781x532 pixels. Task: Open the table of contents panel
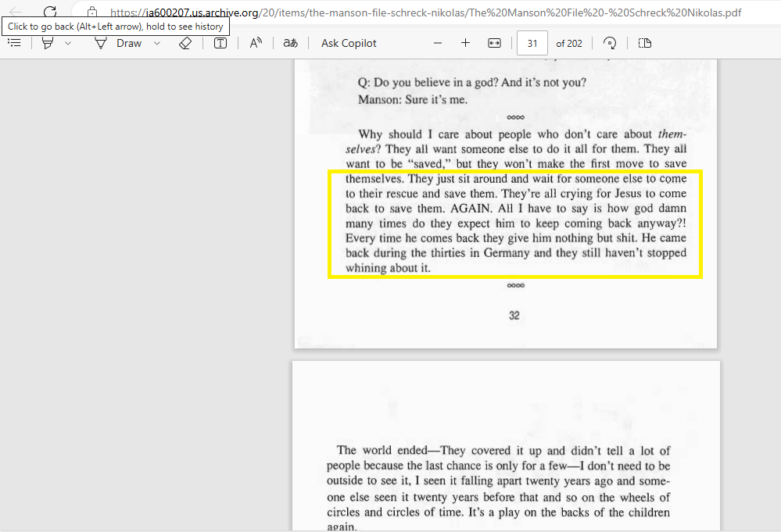pyautogui.click(x=14, y=43)
